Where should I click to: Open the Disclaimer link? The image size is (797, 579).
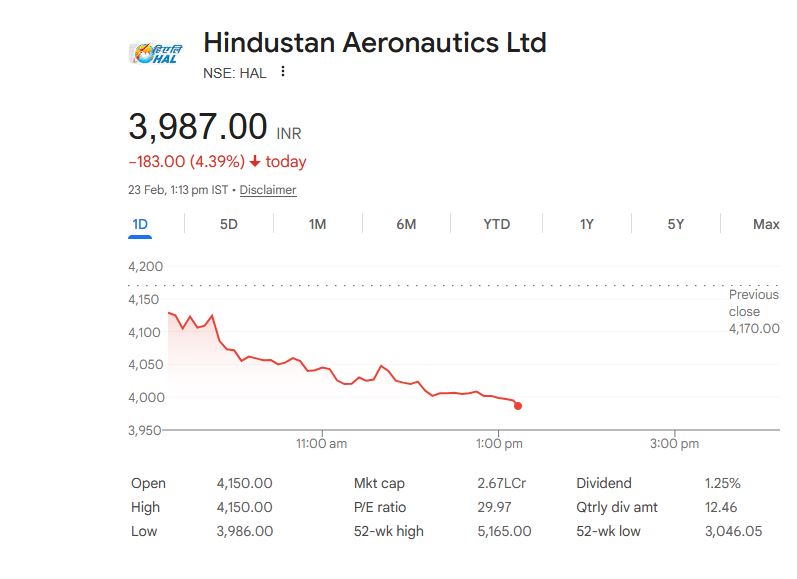268,190
